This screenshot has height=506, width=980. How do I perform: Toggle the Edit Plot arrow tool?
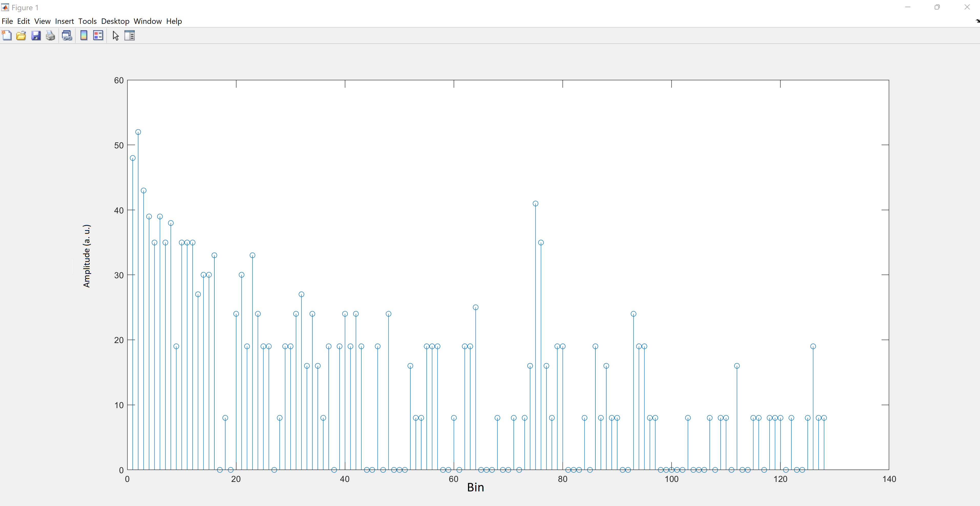pos(116,36)
